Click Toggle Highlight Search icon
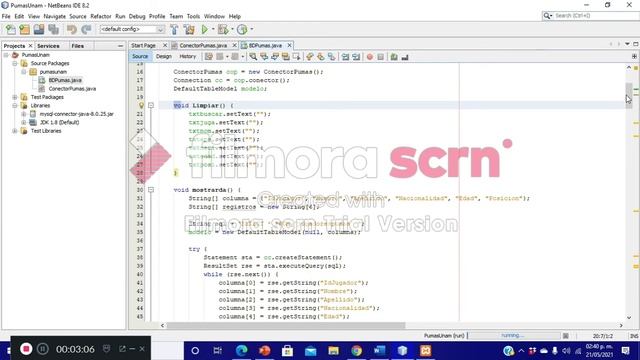This screenshot has width=640, height=360. click(x=285, y=57)
